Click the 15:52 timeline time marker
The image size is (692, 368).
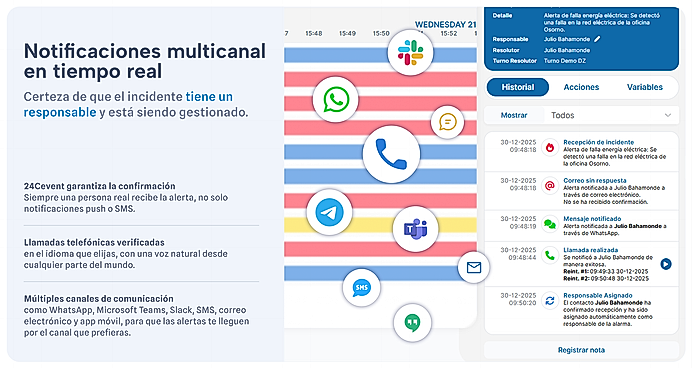pos(448,34)
